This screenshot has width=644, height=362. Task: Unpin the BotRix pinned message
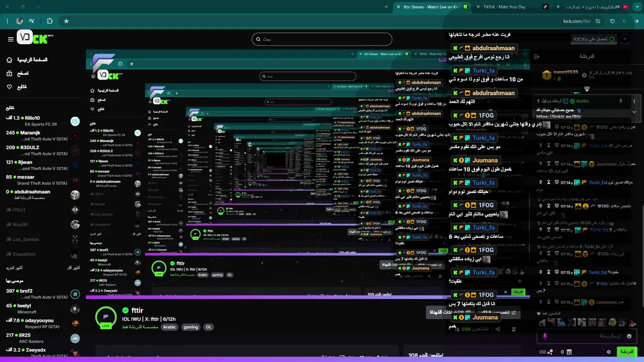pos(620,101)
